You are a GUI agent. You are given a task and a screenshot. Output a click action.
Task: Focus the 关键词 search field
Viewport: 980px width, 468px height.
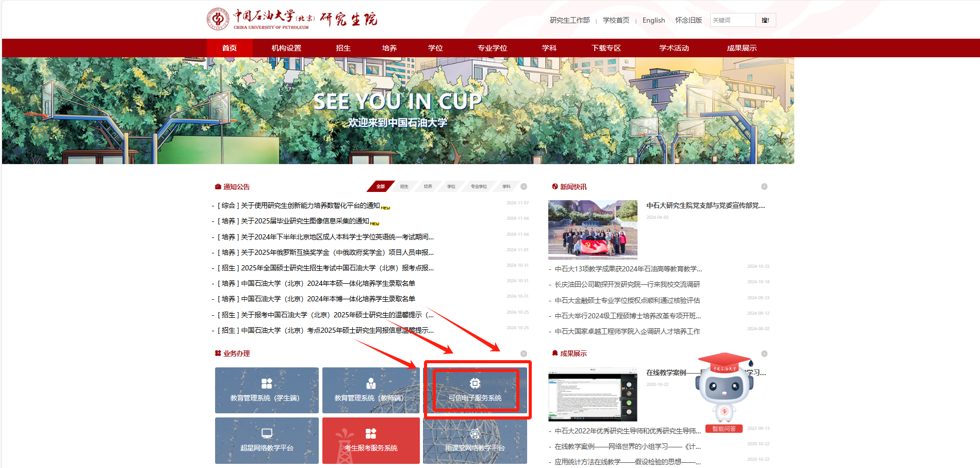[x=732, y=20]
